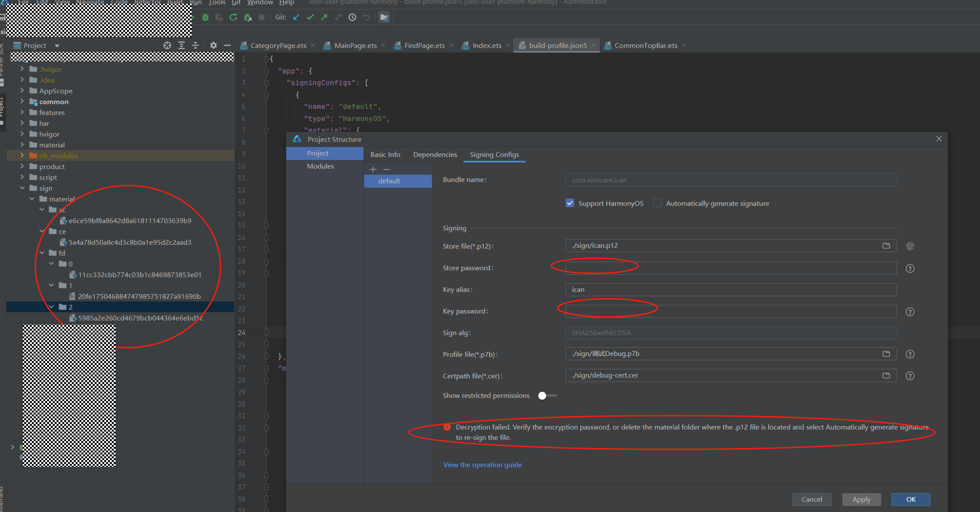
Task: Check Automatically generate signature box
Action: (x=657, y=203)
